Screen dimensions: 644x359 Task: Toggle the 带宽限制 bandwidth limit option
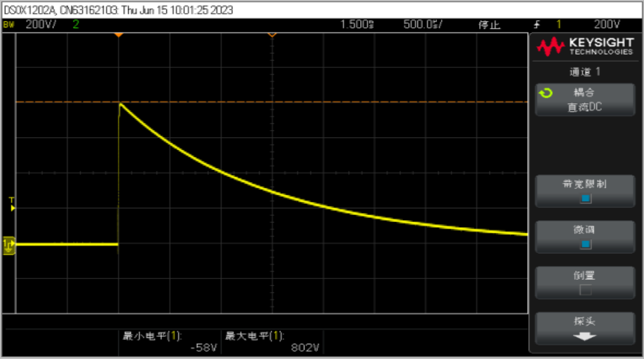point(585,191)
